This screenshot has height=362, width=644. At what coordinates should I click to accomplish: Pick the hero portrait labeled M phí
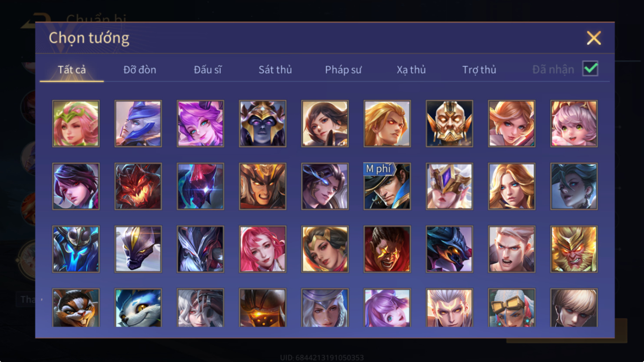click(387, 186)
